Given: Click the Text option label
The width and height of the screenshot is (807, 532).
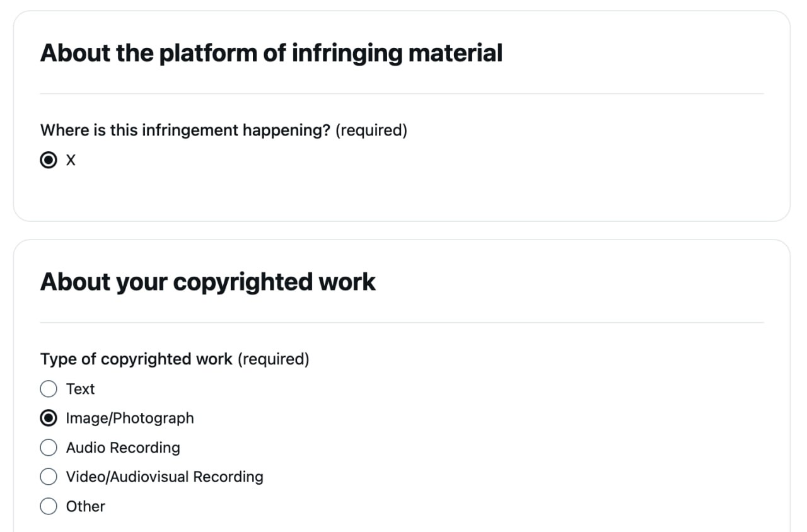Looking at the screenshot, I should point(80,389).
